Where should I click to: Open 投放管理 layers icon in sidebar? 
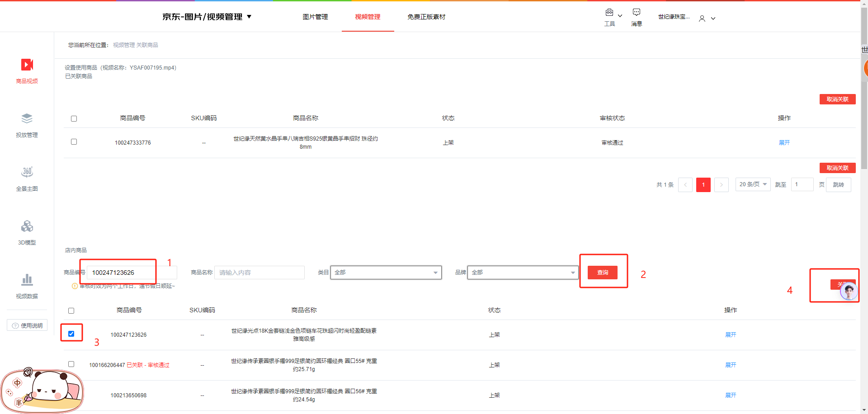click(27, 119)
